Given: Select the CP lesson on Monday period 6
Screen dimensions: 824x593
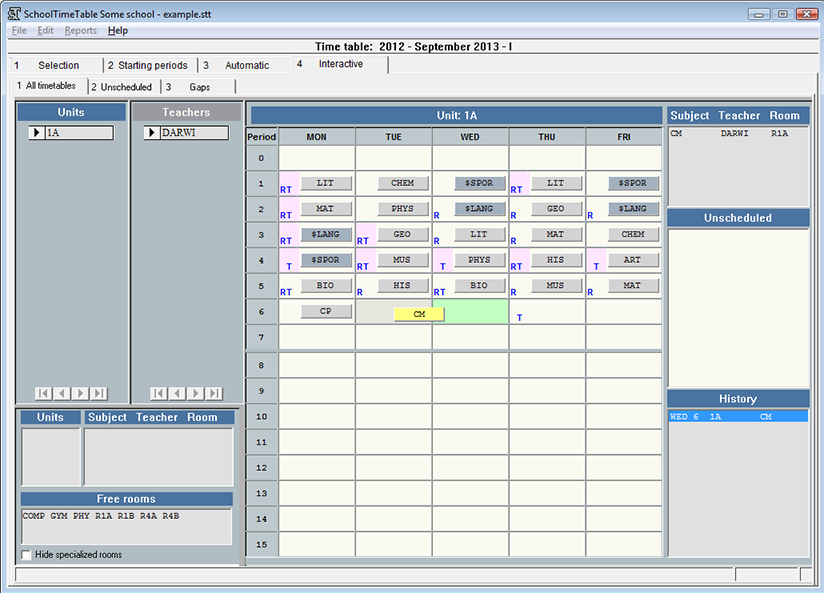Looking at the screenshot, I should pyautogui.click(x=326, y=311).
